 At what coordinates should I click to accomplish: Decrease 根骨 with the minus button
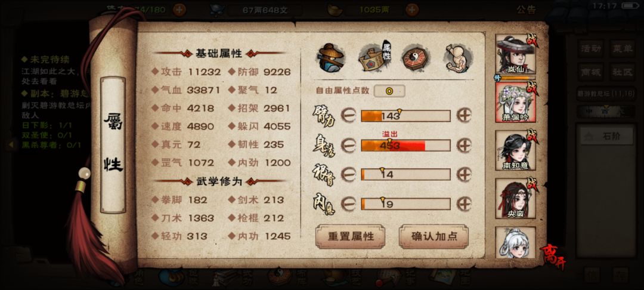coord(348,174)
